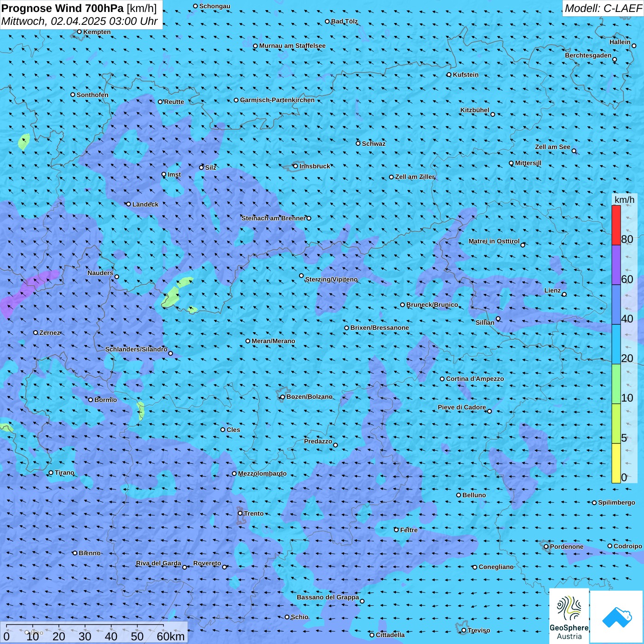Click the Trento city marker

click(240, 513)
